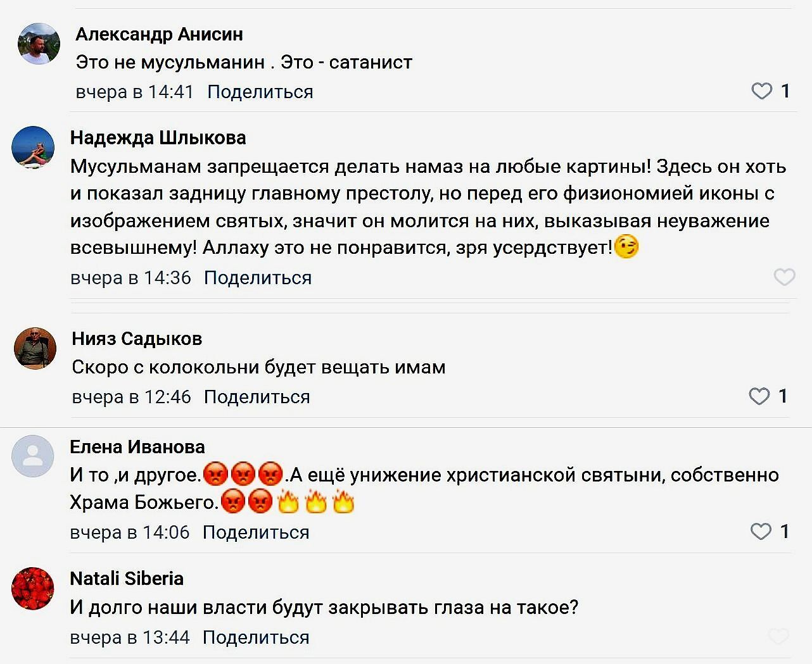Share Елена Иванова's comment via Поделиться

click(256, 532)
